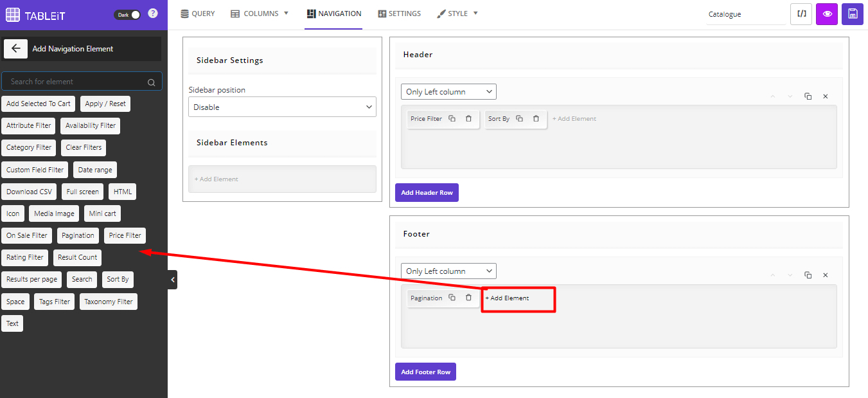The width and height of the screenshot is (868, 398).
Task: Expand the STYLE menu dropdown
Action: click(457, 14)
